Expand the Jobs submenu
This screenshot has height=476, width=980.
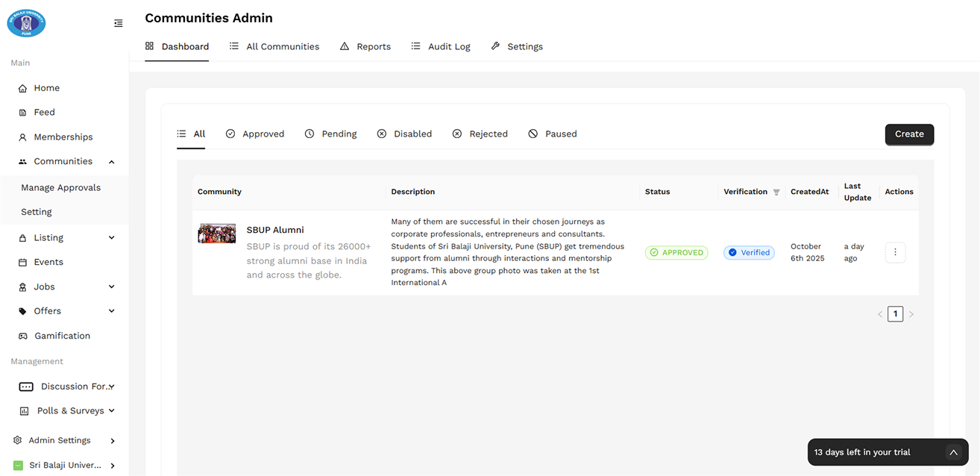[112, 286]
